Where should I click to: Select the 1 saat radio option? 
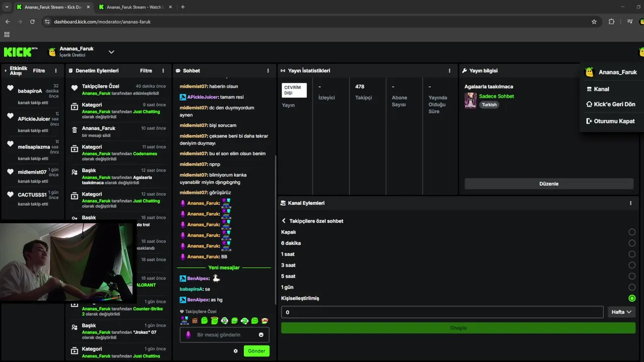(x=632, y=254)
